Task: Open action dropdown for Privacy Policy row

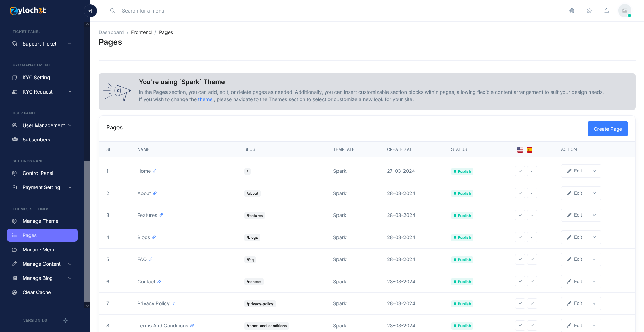Action: pos(594,303)
